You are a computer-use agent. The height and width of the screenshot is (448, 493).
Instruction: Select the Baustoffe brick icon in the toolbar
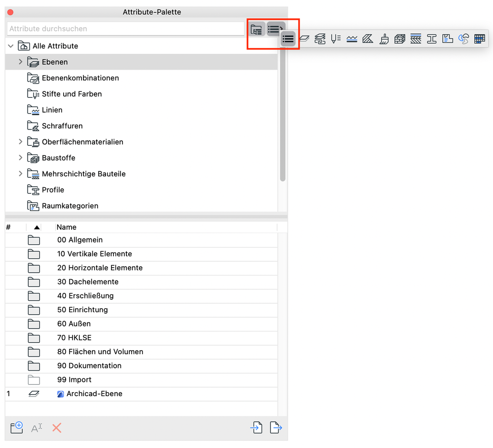point(400,39)
